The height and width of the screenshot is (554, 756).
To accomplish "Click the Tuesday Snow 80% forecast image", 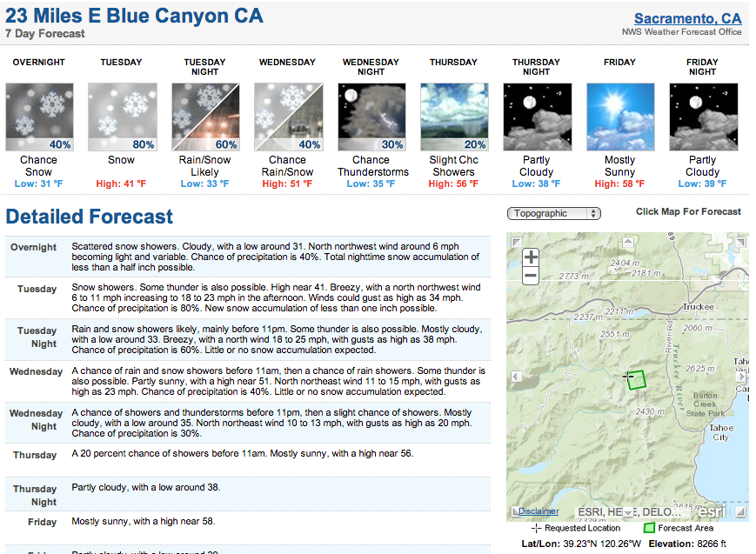I will pyautogui.click(x=123, y=117).
